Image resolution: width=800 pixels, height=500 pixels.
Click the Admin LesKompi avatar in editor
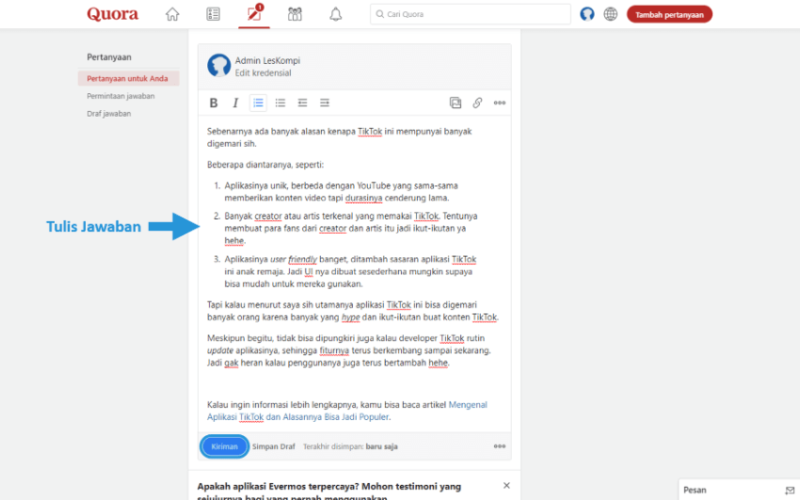219,66
